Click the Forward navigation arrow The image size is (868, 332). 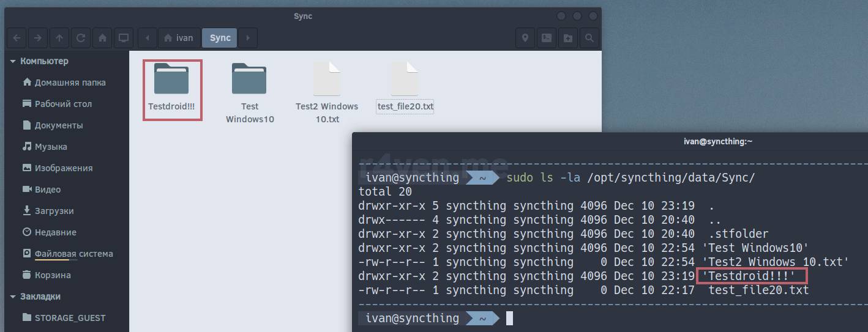pos(38,38)
